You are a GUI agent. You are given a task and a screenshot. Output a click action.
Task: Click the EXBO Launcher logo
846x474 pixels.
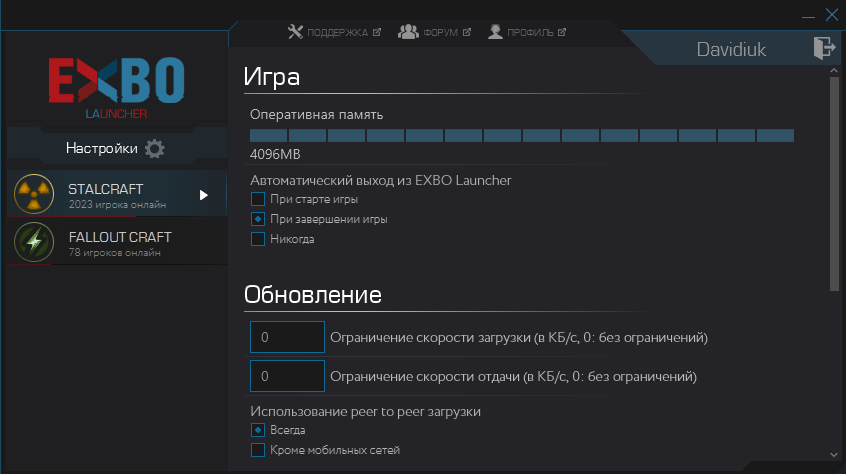tap(117, 87)
